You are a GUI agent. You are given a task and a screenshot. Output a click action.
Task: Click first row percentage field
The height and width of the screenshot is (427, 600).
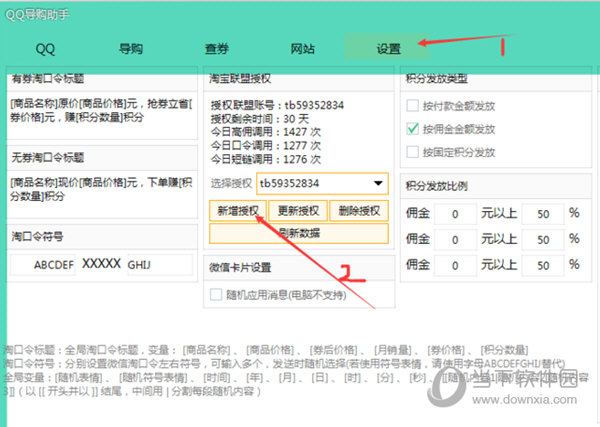(543, 214)
